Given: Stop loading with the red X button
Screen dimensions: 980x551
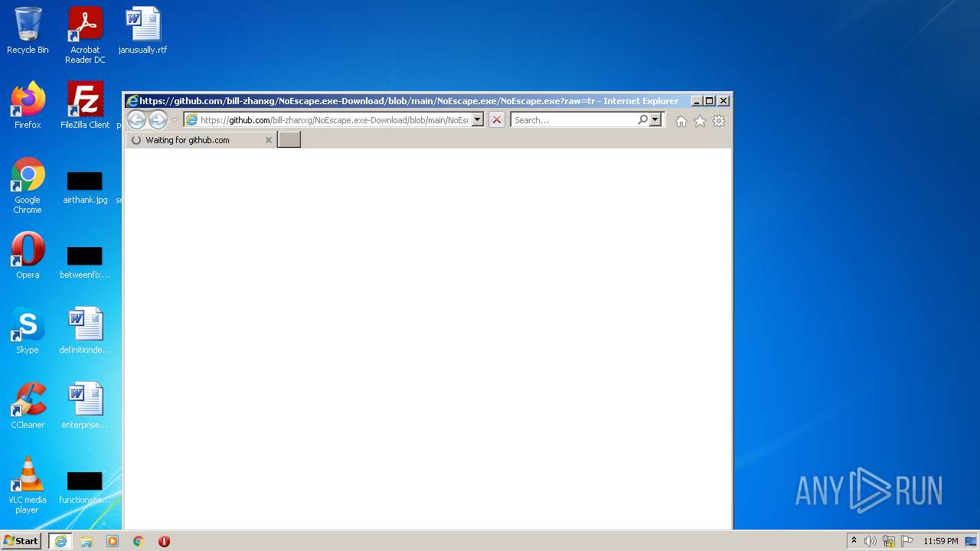Looking at the screenshot, I should coord(497,120).
